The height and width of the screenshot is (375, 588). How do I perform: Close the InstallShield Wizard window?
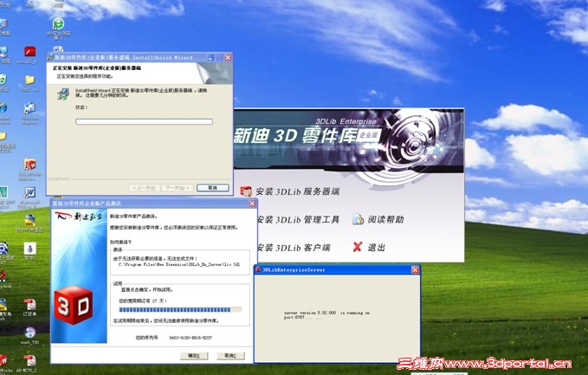tap(228, 57)
